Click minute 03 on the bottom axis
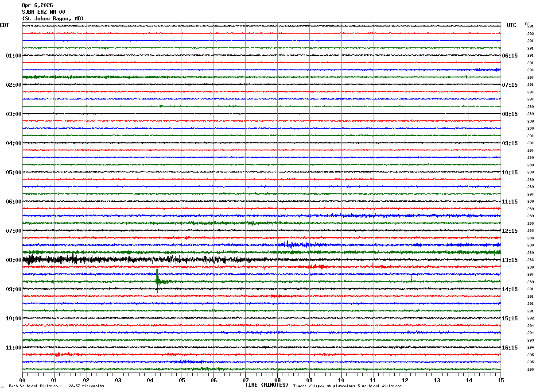The height and width of the screenshot is (392, 536). pyautogui.click(x=118, y=380)
